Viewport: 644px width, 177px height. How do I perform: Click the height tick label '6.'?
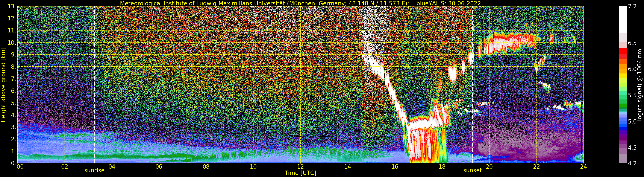tap(14, 91)
